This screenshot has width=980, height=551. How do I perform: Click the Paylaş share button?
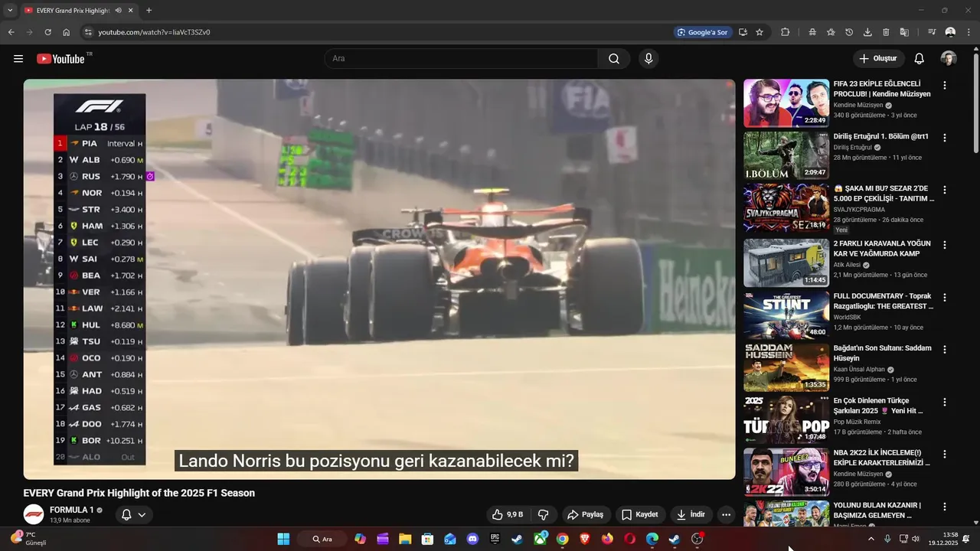coord(585,514)
